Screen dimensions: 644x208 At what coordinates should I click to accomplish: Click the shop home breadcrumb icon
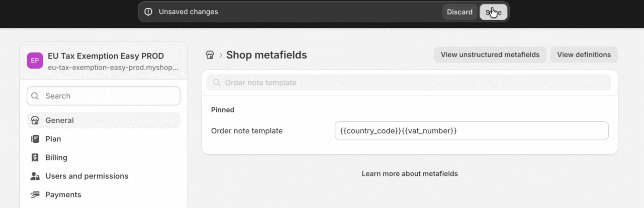click(210, 55)
